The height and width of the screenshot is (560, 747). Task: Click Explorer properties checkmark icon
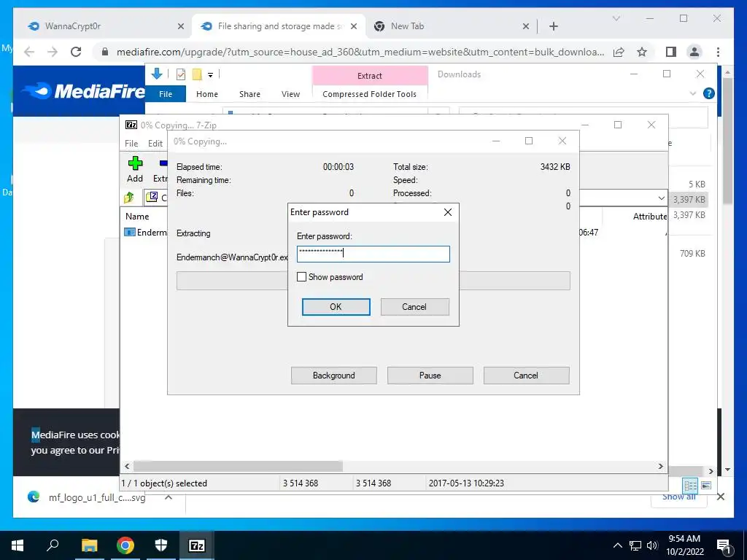(x=181, y=74)
